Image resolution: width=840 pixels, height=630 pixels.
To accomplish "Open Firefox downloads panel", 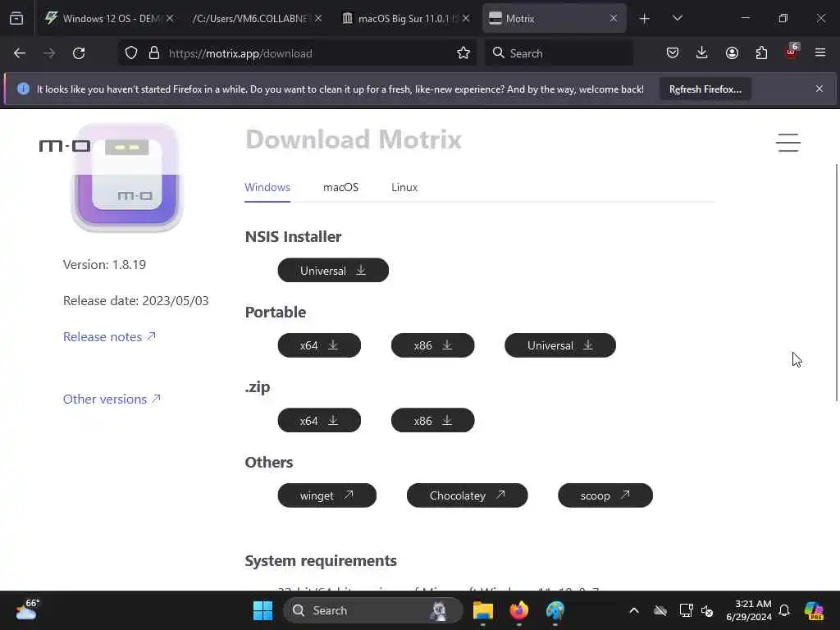I will tap(702, 53).
